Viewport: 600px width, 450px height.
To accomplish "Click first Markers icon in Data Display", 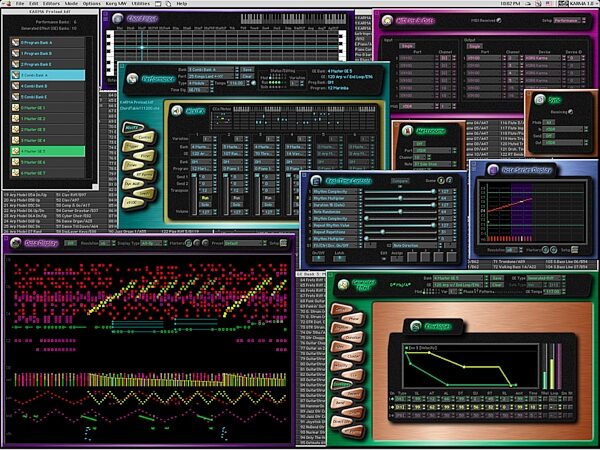I will [188, 243].
